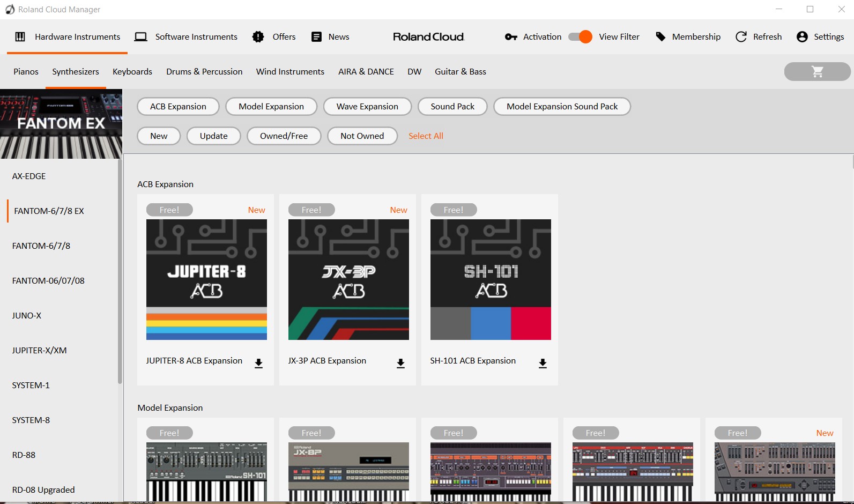Image resolution: width=854 pixels, height=504 pixels.
Task: Toggle the Model Expansion filter
Action: (x=271, y=106)
